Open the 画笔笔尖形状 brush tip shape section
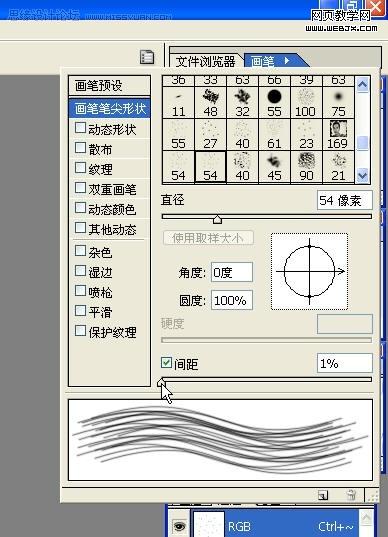 tap(110, 109)
